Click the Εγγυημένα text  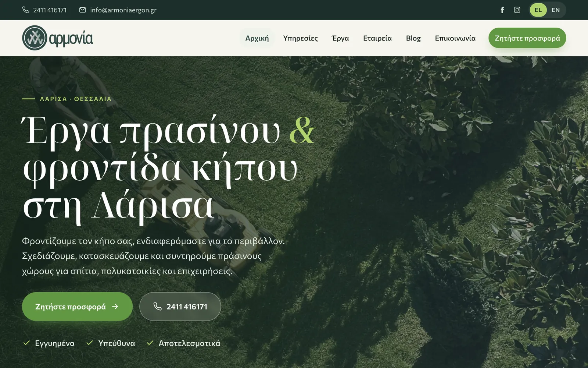click(x=55, y=343)
